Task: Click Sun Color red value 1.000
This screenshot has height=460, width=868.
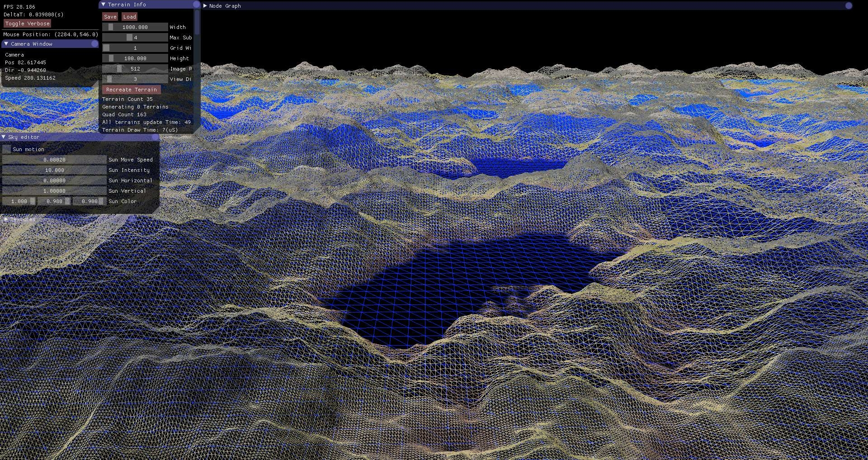Action: [x=19, y=201]
